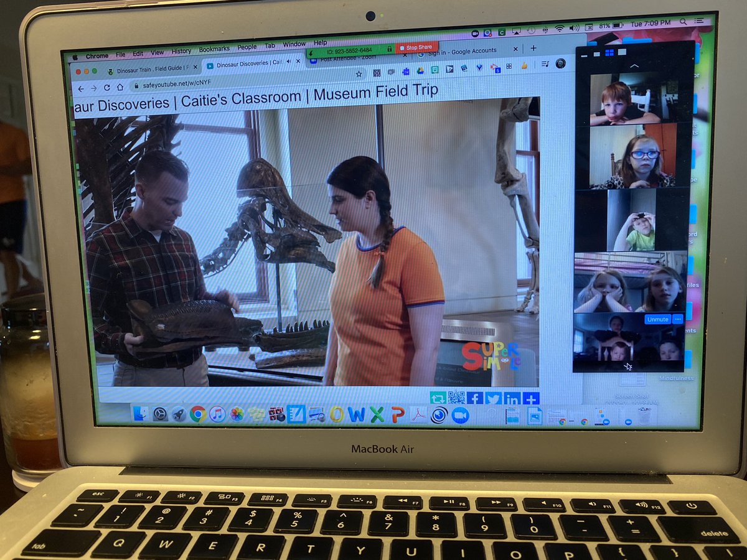
Task: Reload the safeyoutube page
Action: coord(106,88)
